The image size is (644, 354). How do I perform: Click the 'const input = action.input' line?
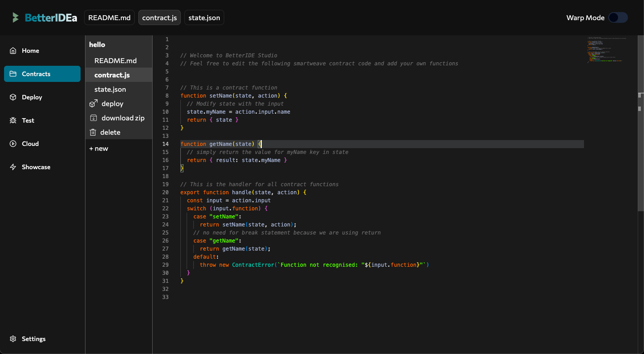pos(229,200)
